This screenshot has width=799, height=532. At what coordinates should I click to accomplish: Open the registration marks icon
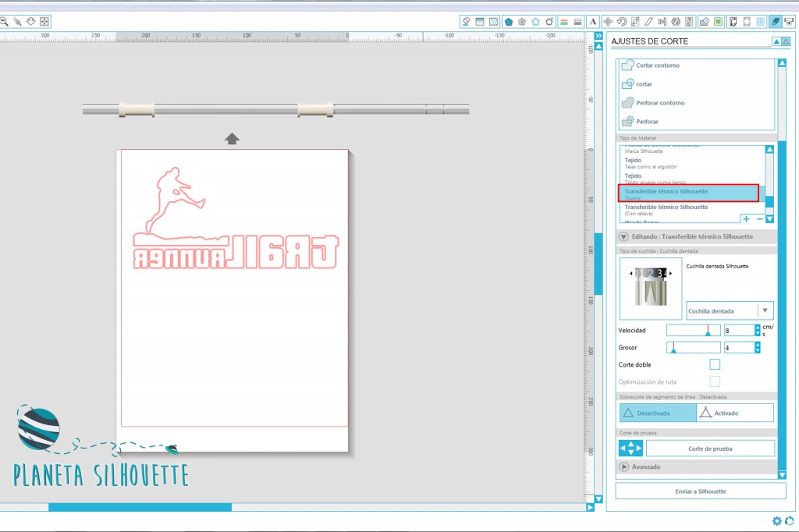tap(747, 21)
